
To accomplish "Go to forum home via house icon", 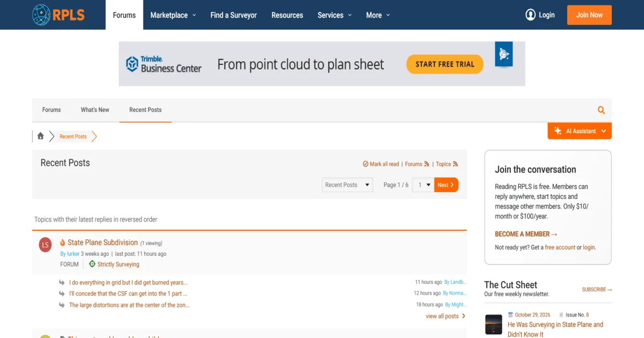I will [40, 136].
